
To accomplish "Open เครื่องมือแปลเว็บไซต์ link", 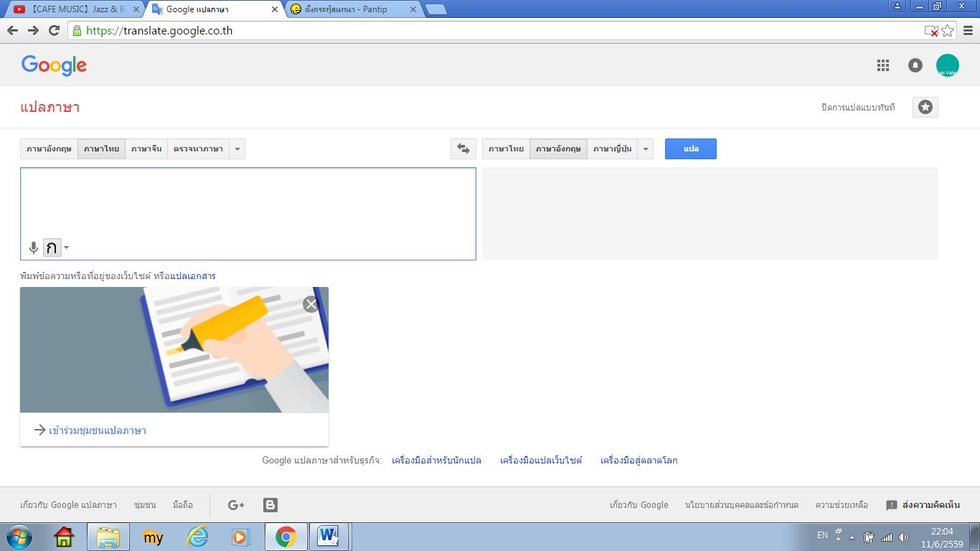I will click(541, 461).
